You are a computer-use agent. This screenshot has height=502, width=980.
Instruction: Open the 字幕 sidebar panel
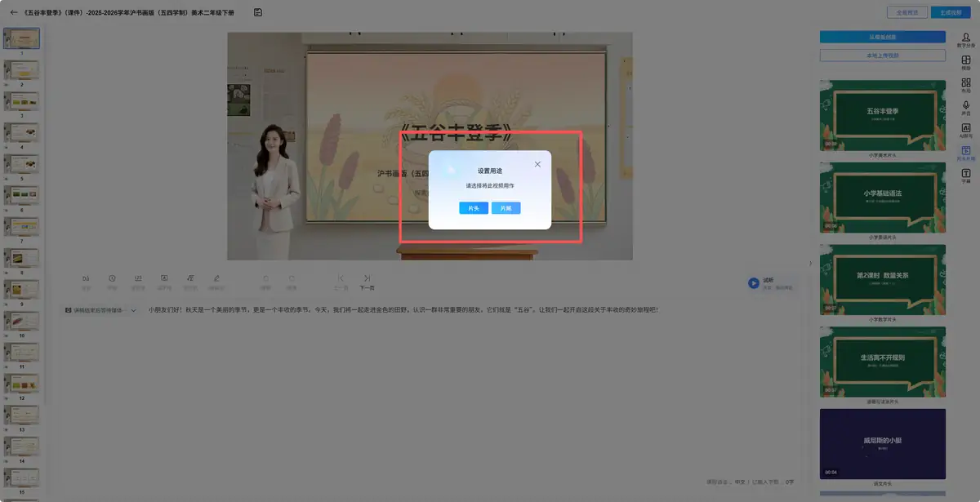(966, 175)
